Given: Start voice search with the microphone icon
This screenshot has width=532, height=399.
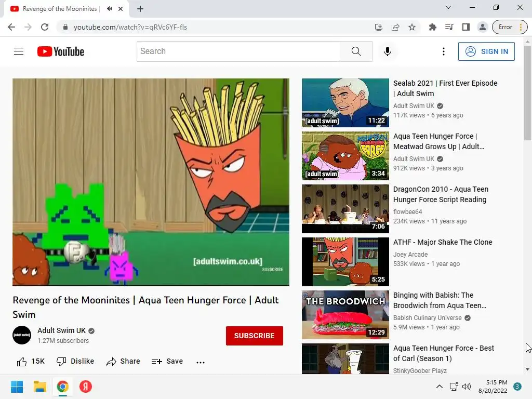Looking at the screenshot, I should pos(388,51).
